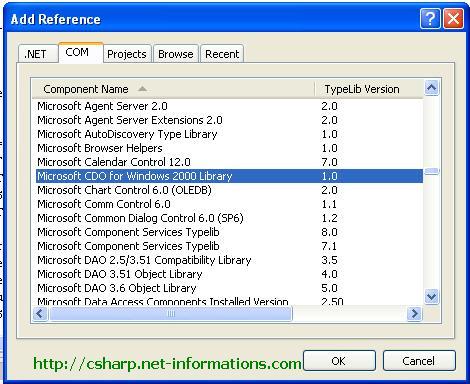
Task: Select Microsoft Component Services Typelib version 7.1
Action: [x=229, y=246]
